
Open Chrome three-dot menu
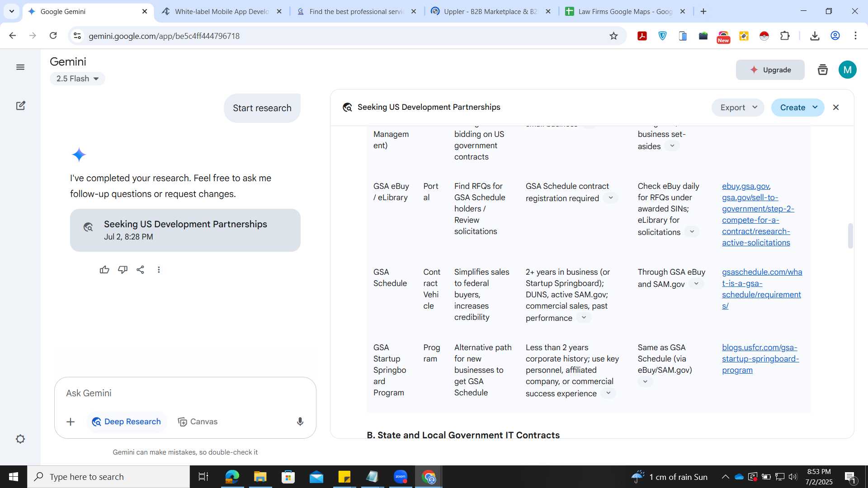[x=855, y=36]
